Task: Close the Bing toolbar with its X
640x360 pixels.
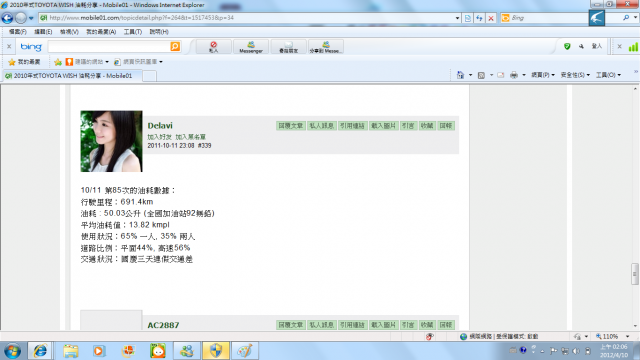Action: (x=9, y=47)
